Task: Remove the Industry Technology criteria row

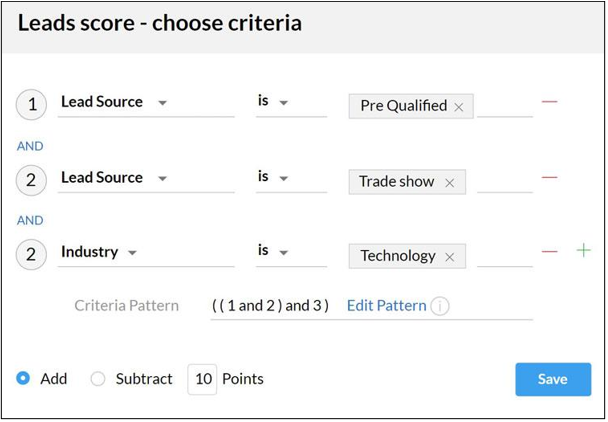Action: 549,251
